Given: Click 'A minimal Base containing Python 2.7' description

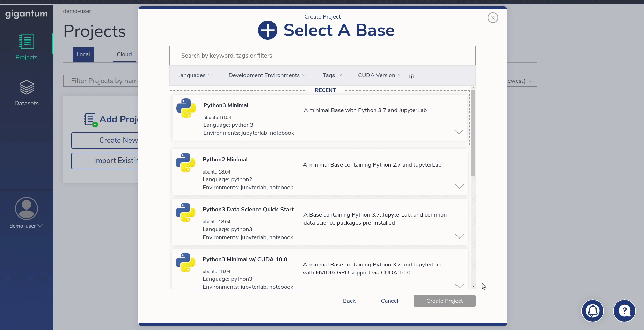Looking at the screenshot, I should point(372,165).
